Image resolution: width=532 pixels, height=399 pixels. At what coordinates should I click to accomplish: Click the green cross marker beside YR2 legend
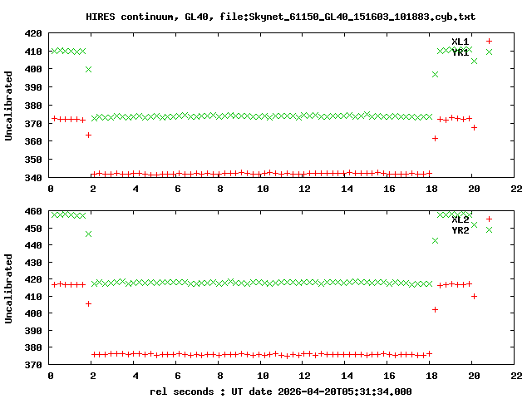click(489, 230)
